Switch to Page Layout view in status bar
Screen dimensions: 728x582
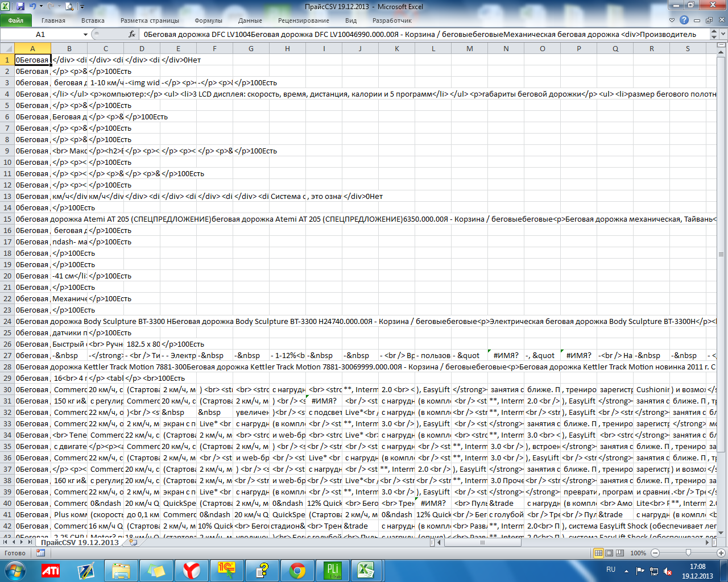click(x=609, y=553)
